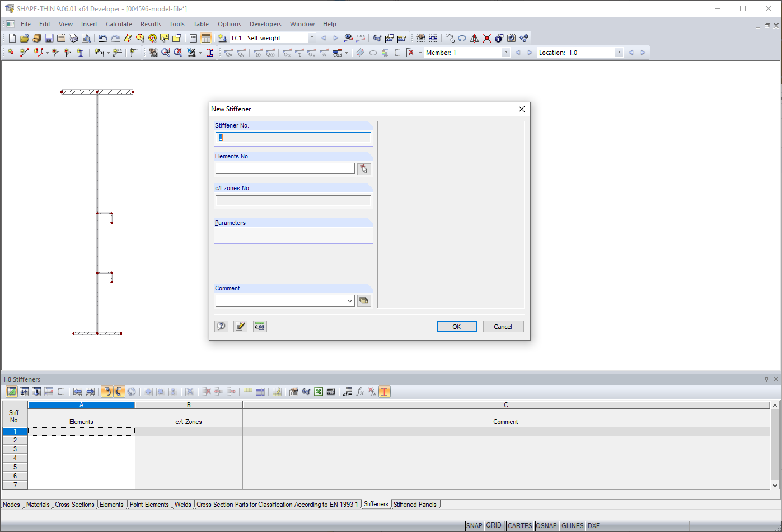Cancel the New Stiffener dialog
The width and height of the screenshot is (782, 532).
pos(503,326)
